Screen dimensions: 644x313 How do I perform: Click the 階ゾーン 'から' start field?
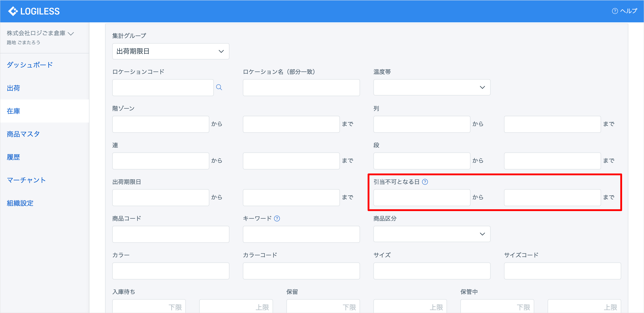coord(161,124)
